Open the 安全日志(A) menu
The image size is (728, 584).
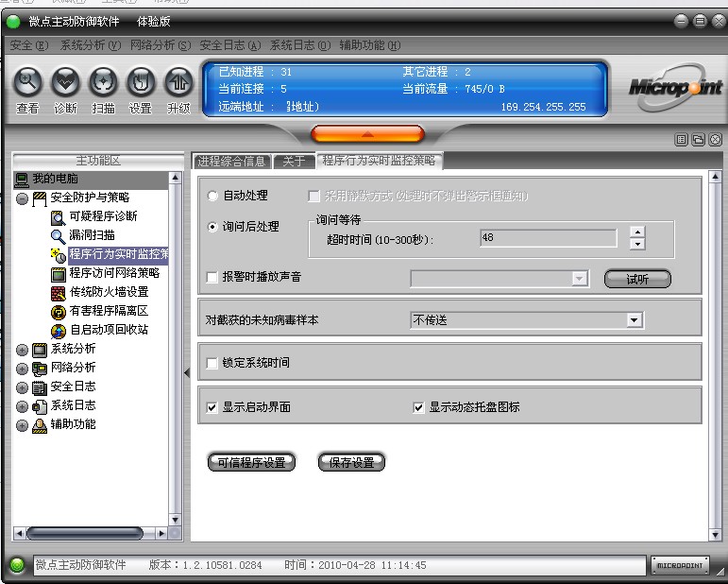[x=229, y=45]
